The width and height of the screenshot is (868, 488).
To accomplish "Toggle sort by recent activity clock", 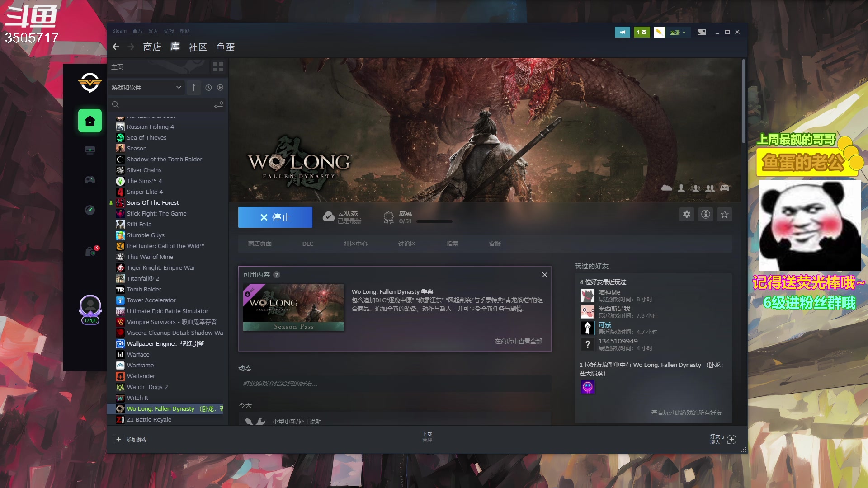I will coord(208,88).
